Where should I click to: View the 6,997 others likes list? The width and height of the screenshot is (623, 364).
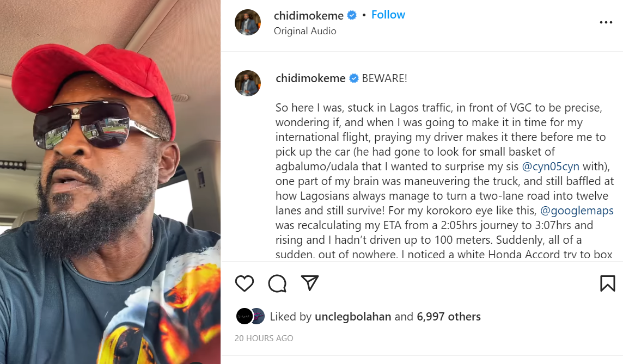click(449, 316)
